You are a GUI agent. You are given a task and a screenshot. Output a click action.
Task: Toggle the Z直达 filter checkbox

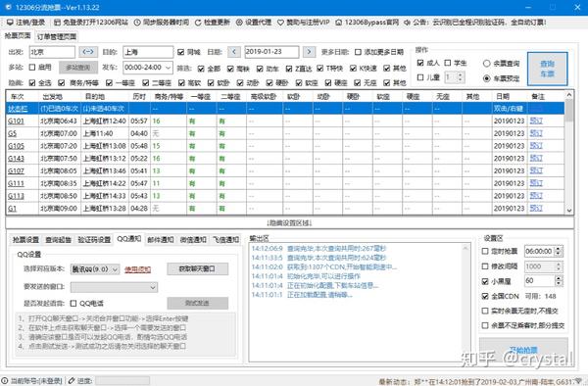pos(289,69)
